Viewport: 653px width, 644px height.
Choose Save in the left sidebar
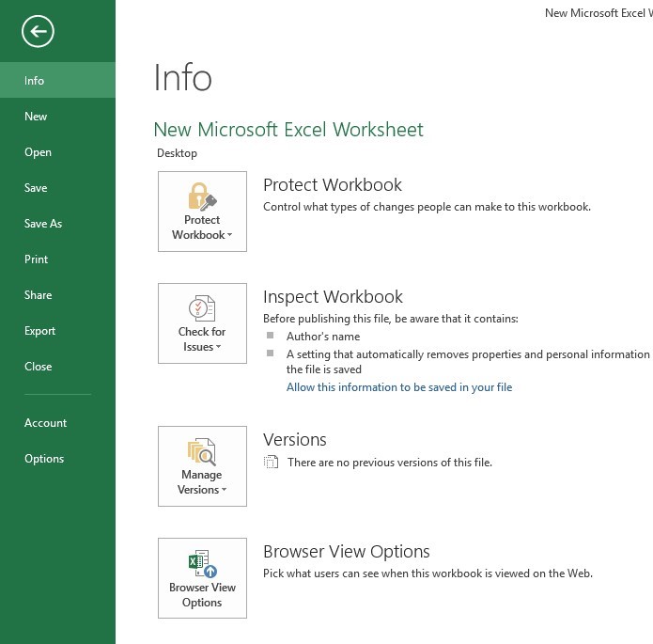tap(36, 188)
